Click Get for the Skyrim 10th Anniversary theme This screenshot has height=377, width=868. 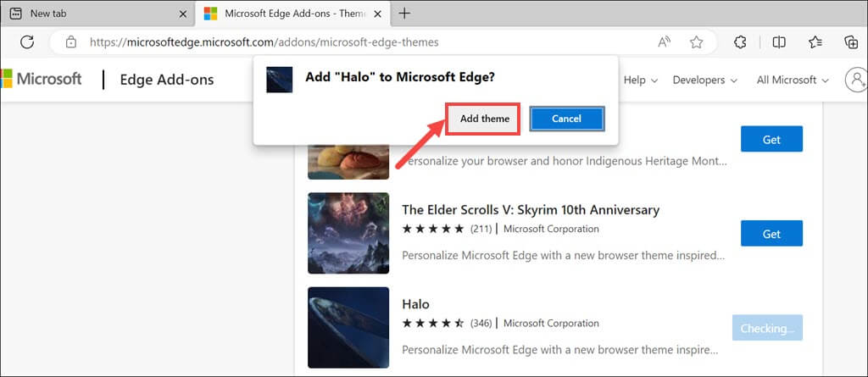click(771, 234)
